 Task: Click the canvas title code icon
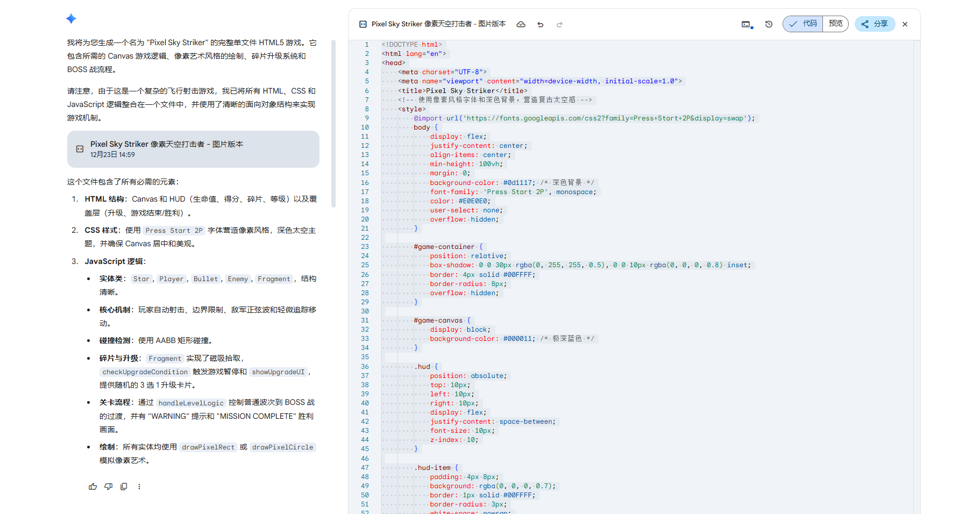click(363, 24)
